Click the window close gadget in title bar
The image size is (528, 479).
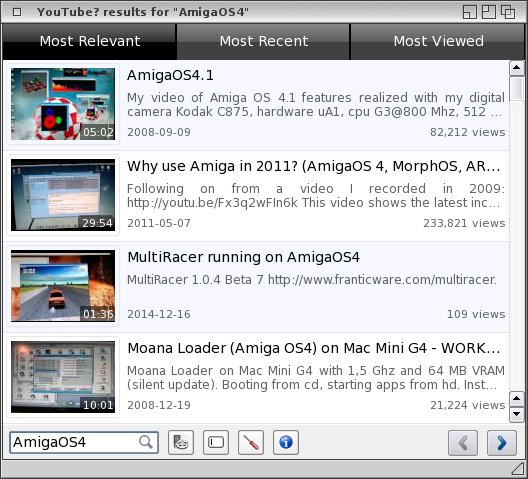pyautogui.click(x=17, y=12)
